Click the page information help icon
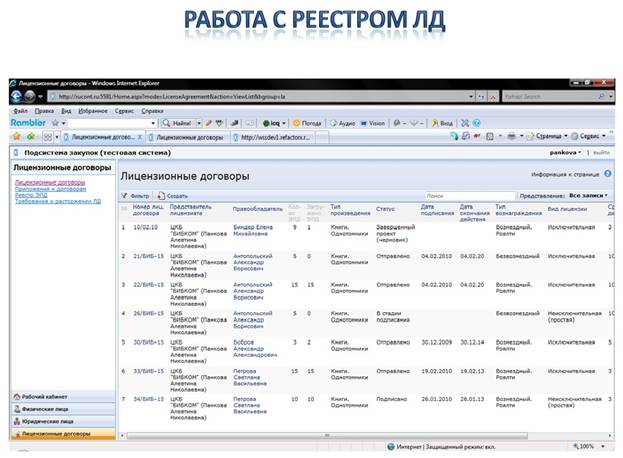 [607, 174]
